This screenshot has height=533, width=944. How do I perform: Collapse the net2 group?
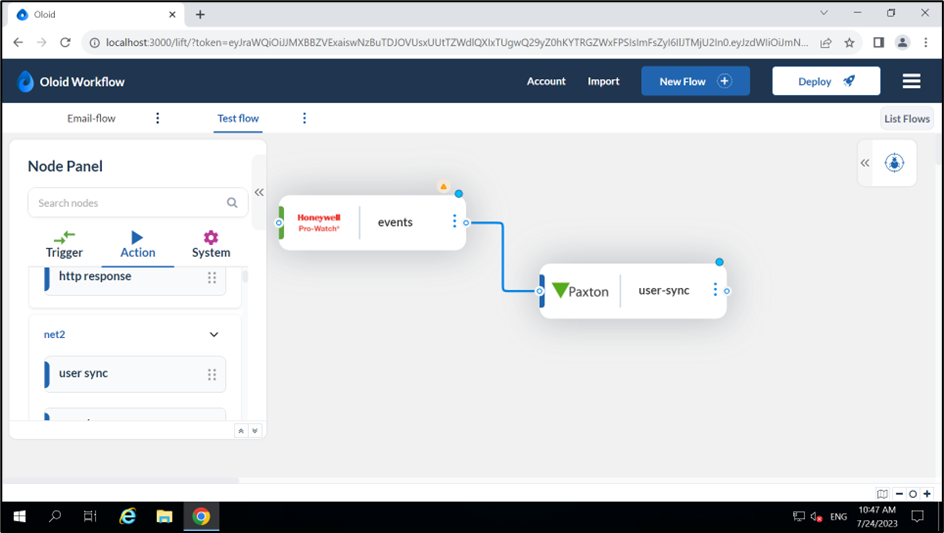pyautogui.click(x=214, y=335)
